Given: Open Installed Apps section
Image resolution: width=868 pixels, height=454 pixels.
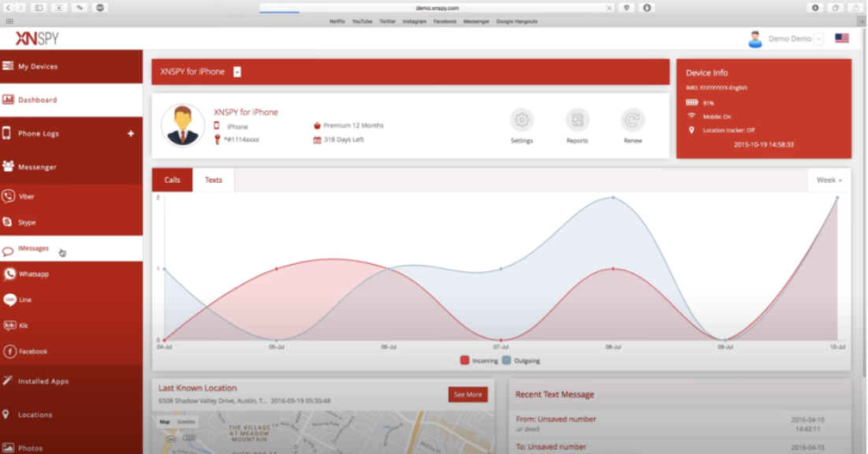Looking at the screenshot, I should [71, 381].
